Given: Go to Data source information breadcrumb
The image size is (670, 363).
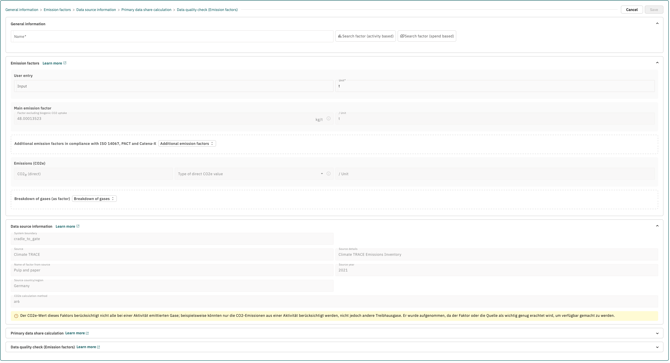Looking at the screenshot, I should pyautogui.click(x=96, y=9).
